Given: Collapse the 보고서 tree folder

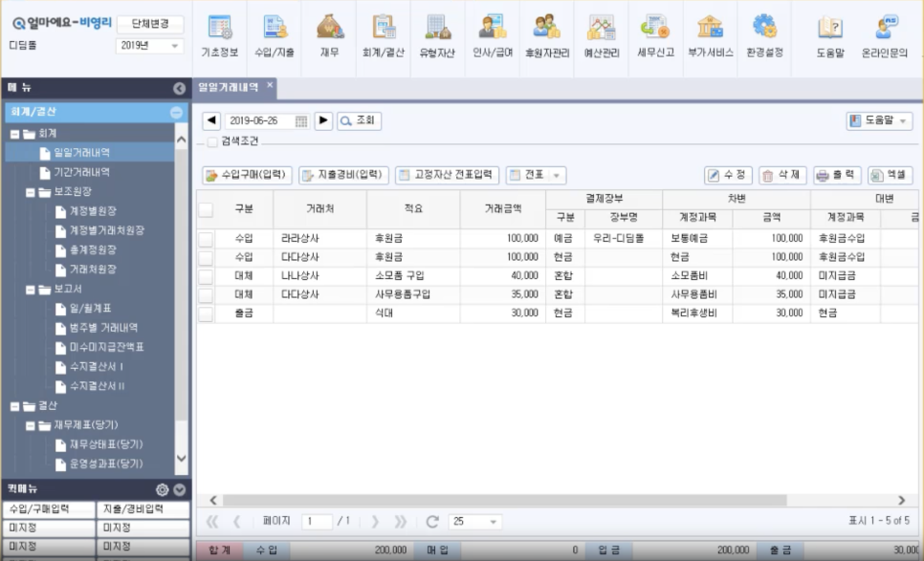Looking at the screenshot, I should click(30, 290).
